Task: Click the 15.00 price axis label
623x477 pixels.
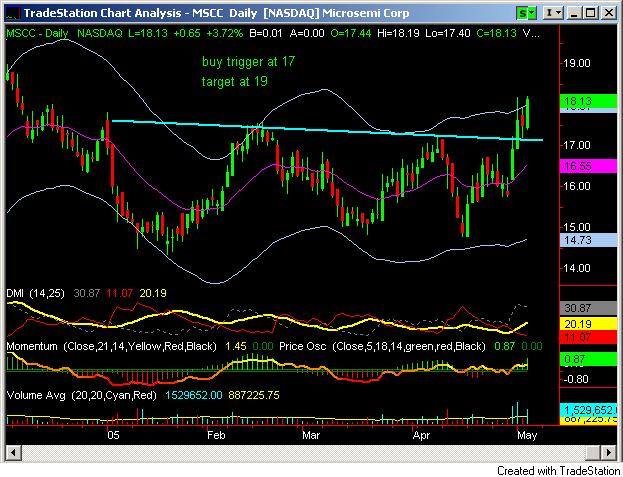Action: (x=577, y=227)
